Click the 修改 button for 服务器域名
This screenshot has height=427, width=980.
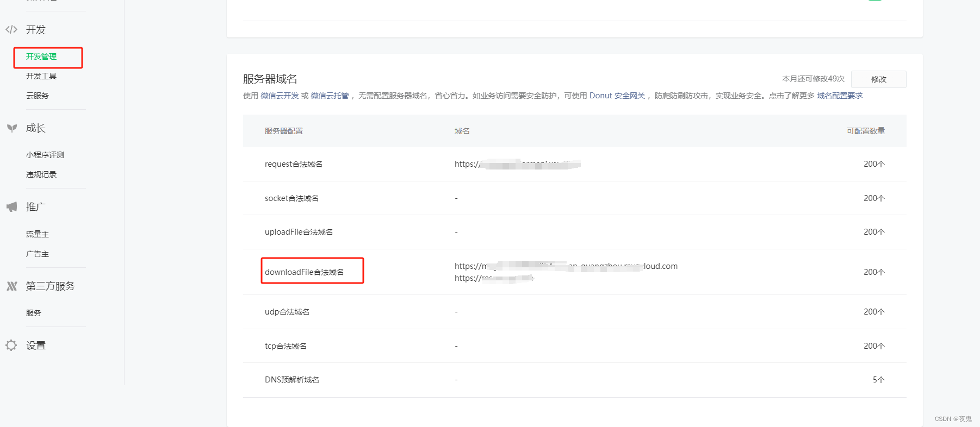pyautogui.click(x=879, y=79)
